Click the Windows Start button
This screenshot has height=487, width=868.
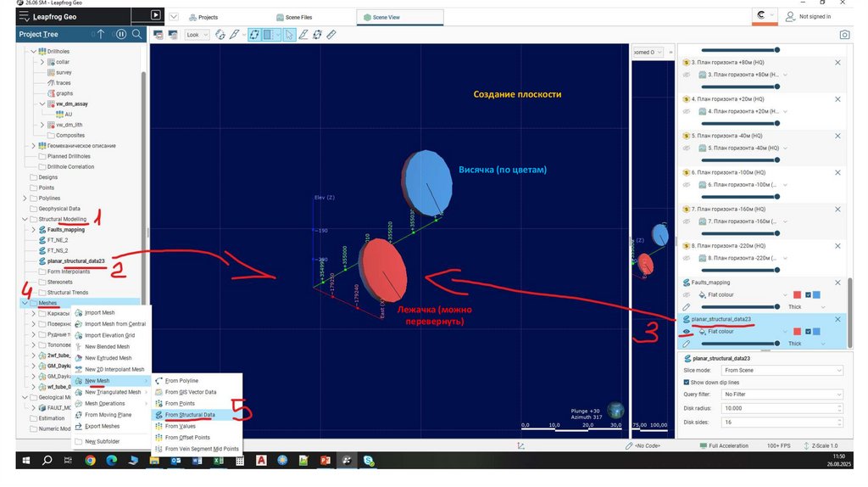[25, 461]
